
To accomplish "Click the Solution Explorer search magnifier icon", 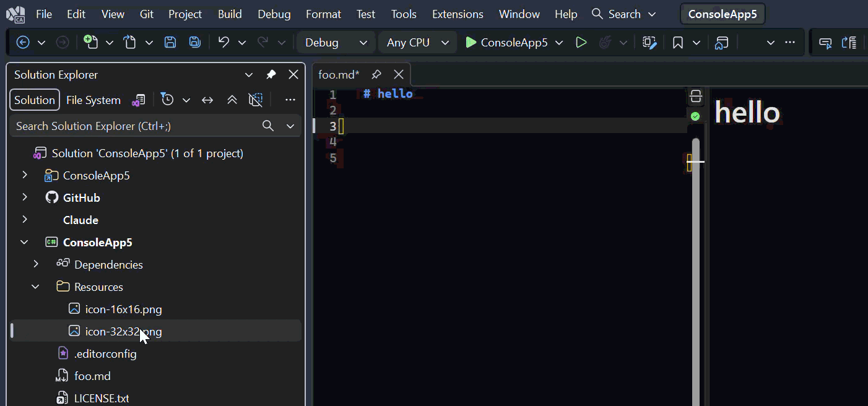I will [268, 126].
